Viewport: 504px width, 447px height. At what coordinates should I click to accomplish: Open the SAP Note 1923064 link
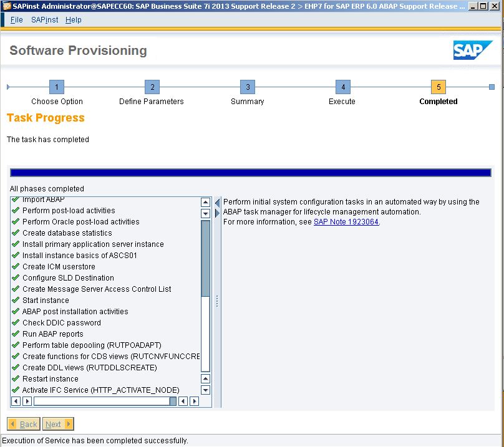pos(346,222)
